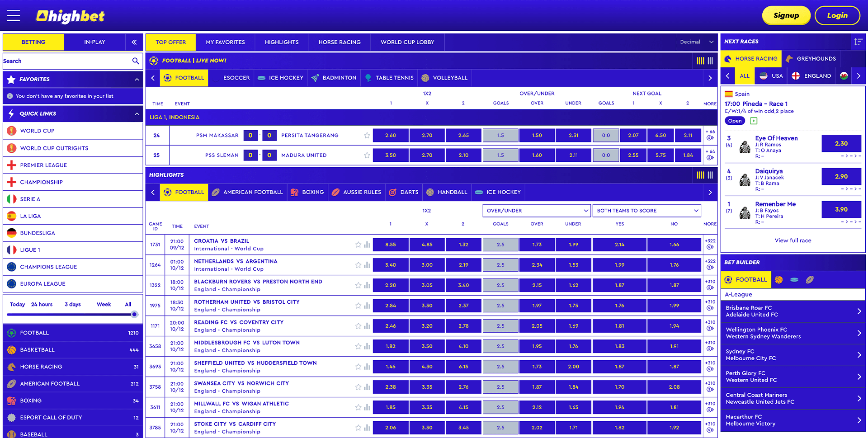Set time filter to Week
This screenshot has width=868, height=438.
[x=104, y=305]
